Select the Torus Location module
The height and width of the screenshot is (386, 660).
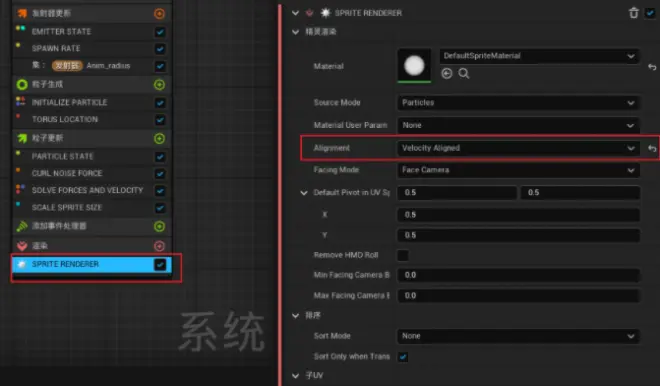65,120
